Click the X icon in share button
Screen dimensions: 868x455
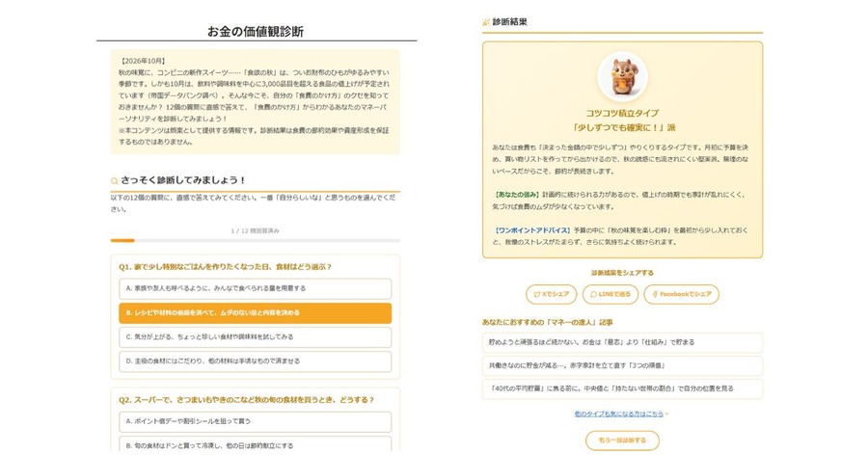click(536, 294)
